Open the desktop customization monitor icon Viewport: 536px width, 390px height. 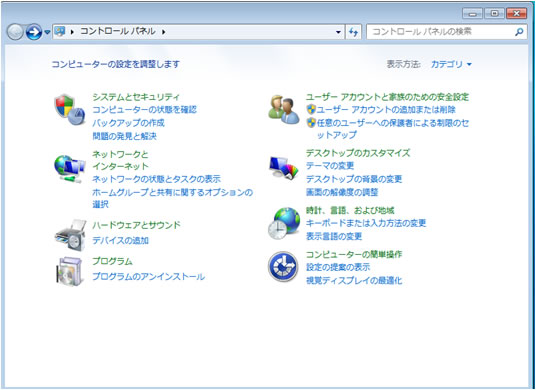(x=283, y=167)
